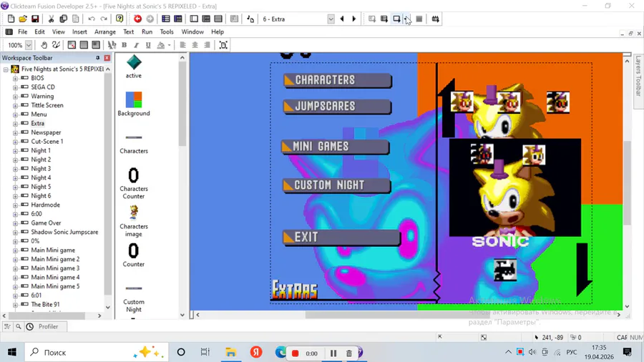Expand the Hardmode frame node
This screenshot has height=362, width=644.
[15, 205]
